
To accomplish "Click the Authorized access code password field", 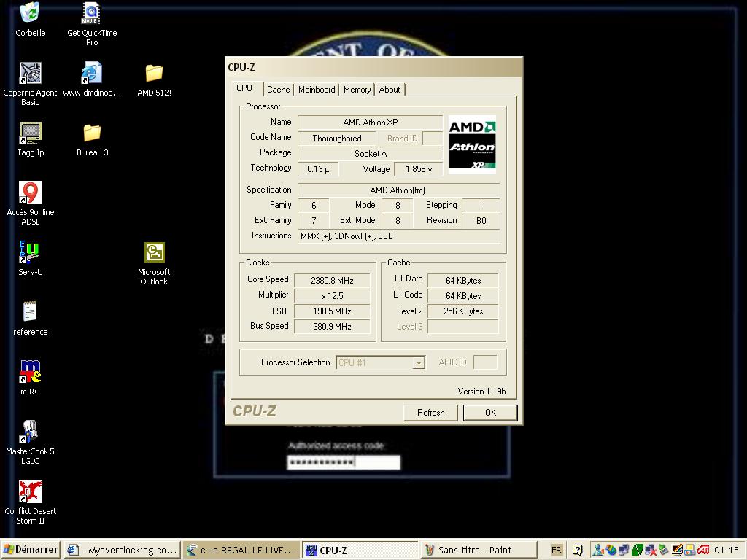I will (x=344, y=462).
